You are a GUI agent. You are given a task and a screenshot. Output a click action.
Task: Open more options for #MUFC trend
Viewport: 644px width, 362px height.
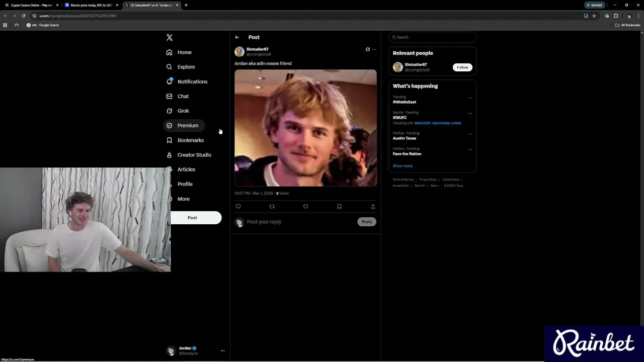pyautogui.click(x=470, y=114)
